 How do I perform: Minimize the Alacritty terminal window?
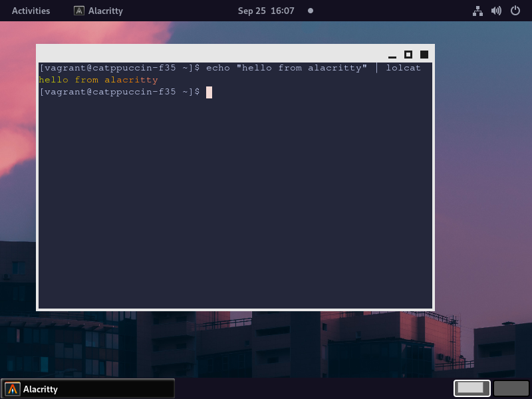[x=392, y=55]
